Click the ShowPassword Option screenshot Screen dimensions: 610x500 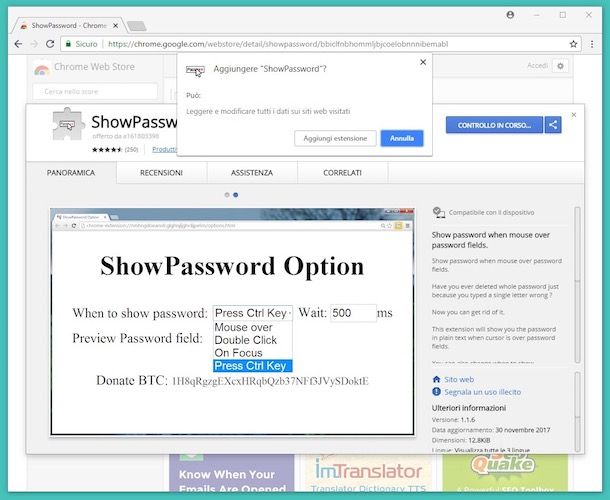coord(232,321)
